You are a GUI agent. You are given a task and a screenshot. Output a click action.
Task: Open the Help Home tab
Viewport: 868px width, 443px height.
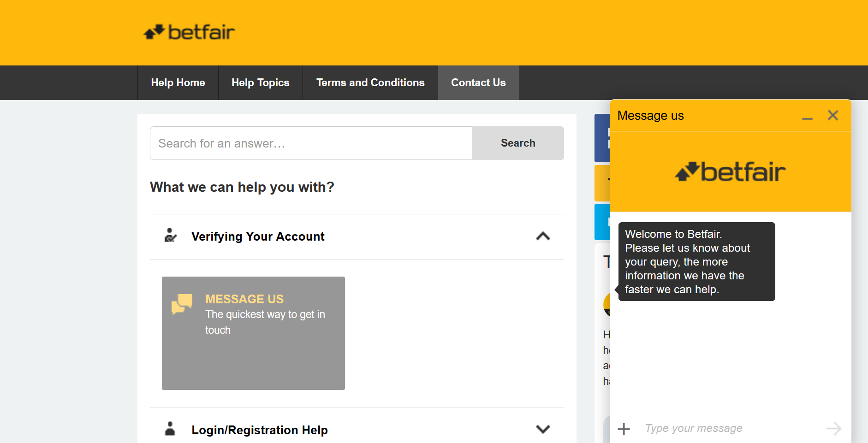(x=178, y=83)
